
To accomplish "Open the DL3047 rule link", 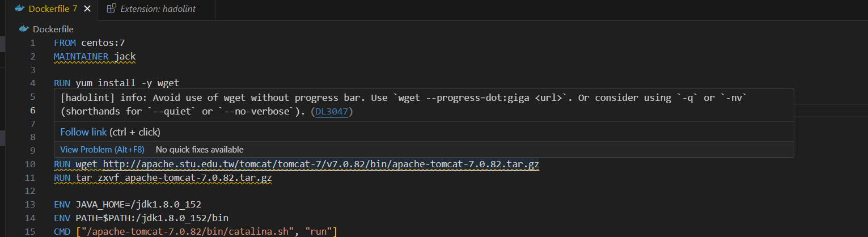I will click(x=333, y=112).
